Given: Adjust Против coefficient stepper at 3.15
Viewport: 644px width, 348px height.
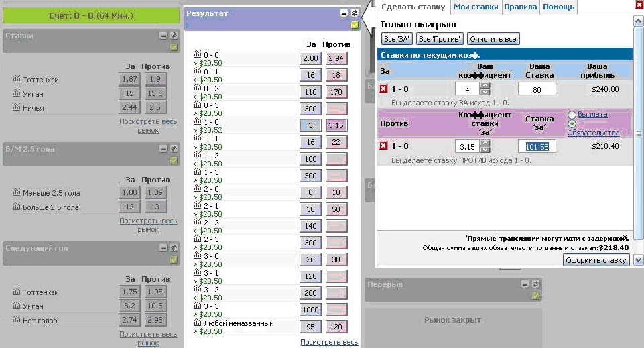Looking at the screenshot, I should (485, 146).
